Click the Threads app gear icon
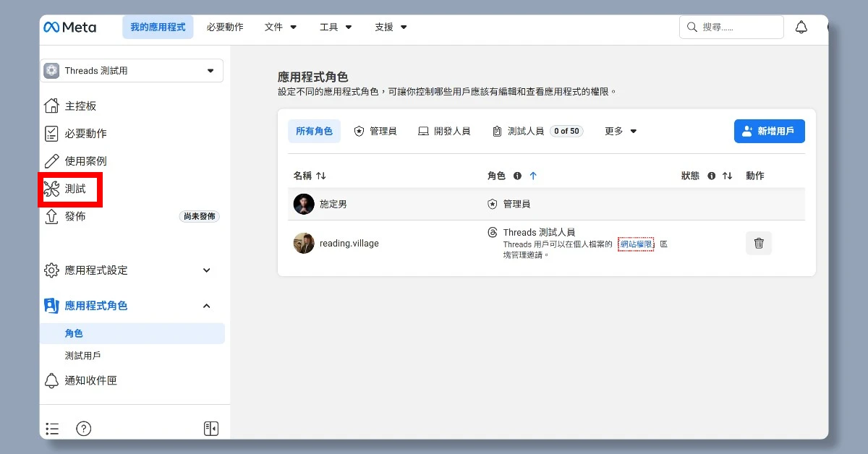Image resolution: width=868 pixels, height=454 pixels. (x=51, y=71)
